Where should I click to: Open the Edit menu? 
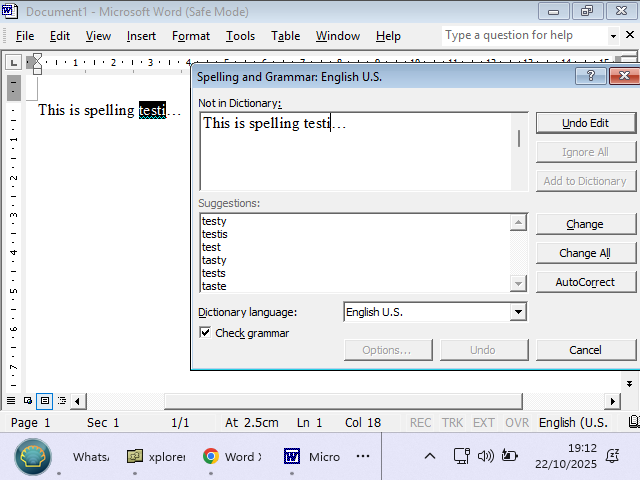click(x=60, y=36)
